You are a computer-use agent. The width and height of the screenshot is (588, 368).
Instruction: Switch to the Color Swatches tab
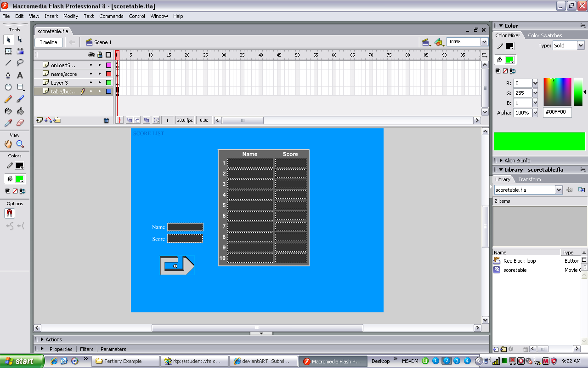point(544,35)
